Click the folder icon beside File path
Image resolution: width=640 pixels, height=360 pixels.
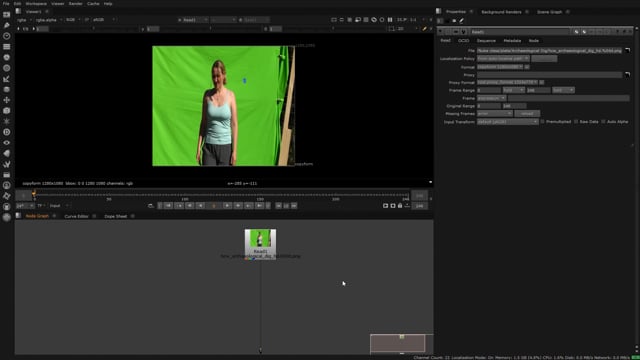627,51
